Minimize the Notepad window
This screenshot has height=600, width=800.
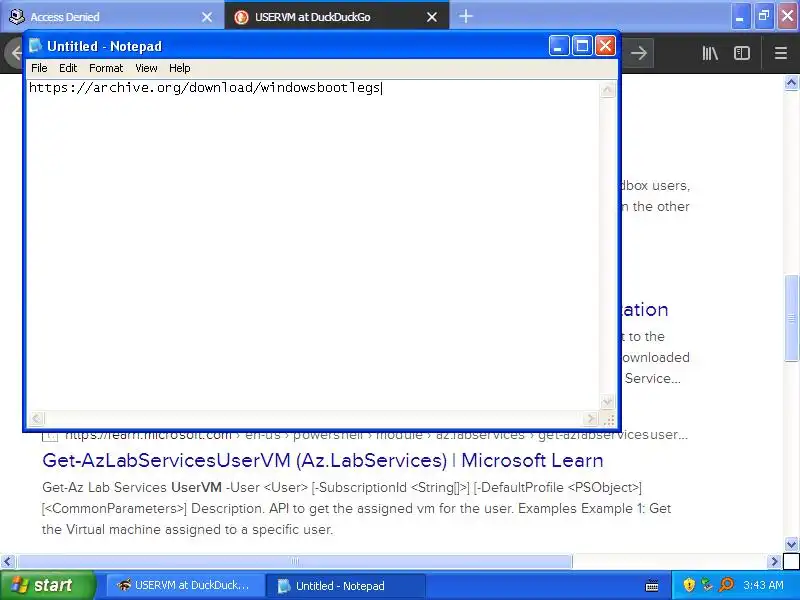click(x=559, y=46)
